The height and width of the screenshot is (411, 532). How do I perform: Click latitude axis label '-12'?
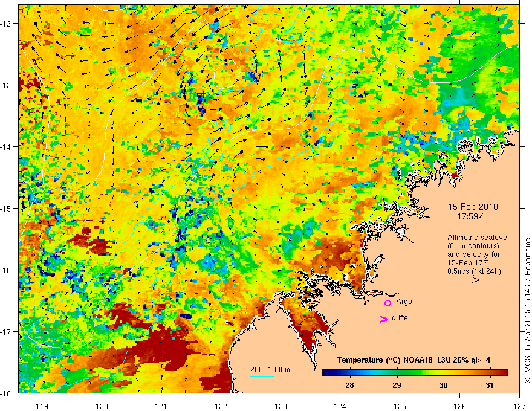point(6,24)
